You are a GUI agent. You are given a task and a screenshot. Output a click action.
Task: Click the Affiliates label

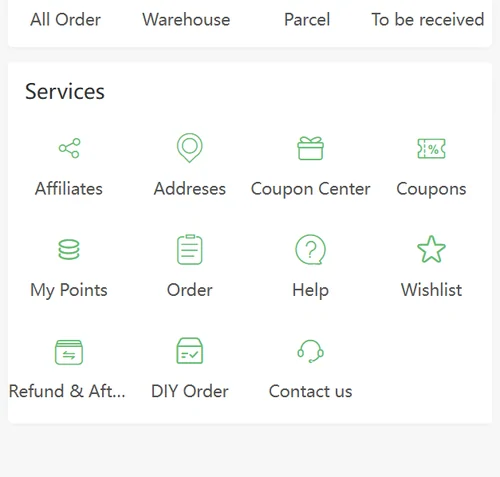click(69, 189)
